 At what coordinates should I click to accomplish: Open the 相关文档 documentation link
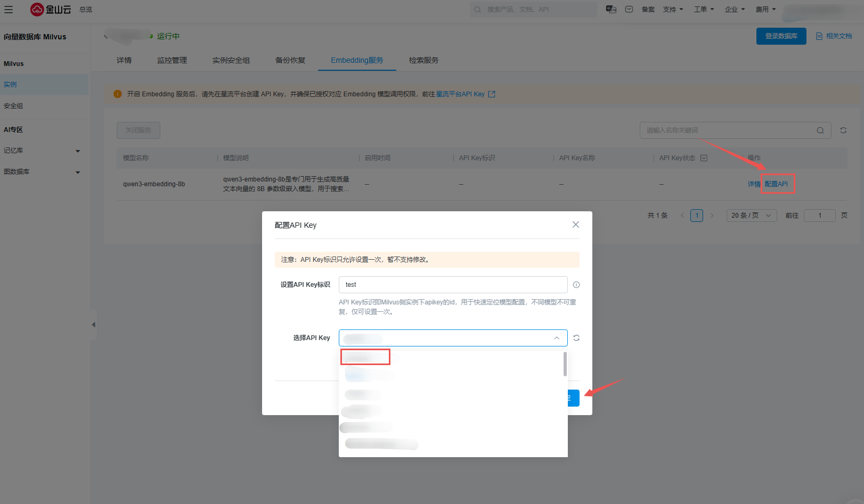coord(834,36)
